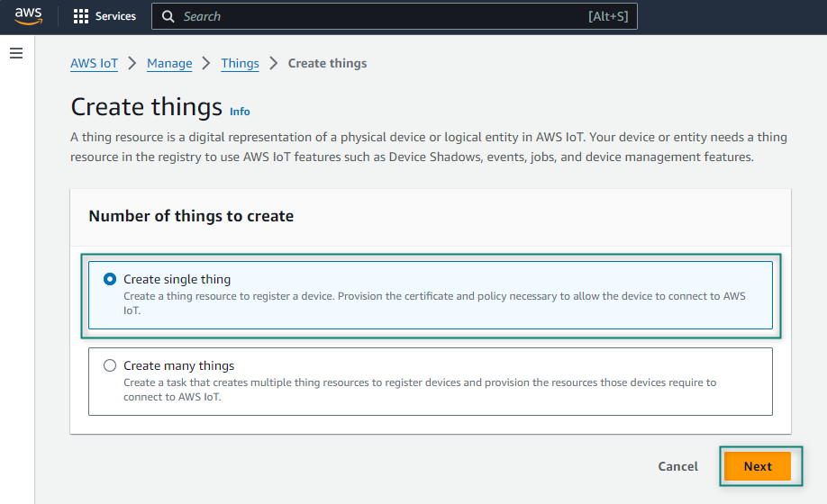Viewport: 827px width, 504px height.
Task: Click chevron after Things breadcrumb
Action: pyautogui.click(x=274, y=63)
